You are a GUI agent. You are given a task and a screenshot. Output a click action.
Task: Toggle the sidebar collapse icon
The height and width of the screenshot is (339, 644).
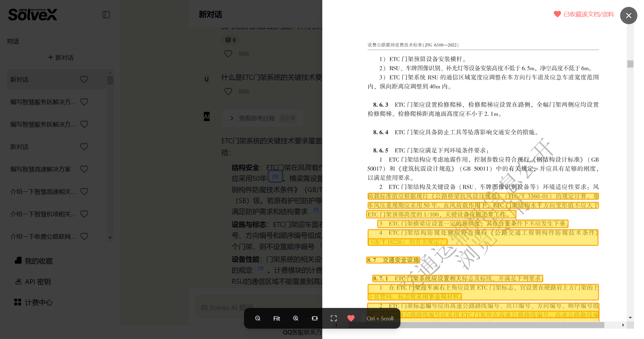(106, 15)
